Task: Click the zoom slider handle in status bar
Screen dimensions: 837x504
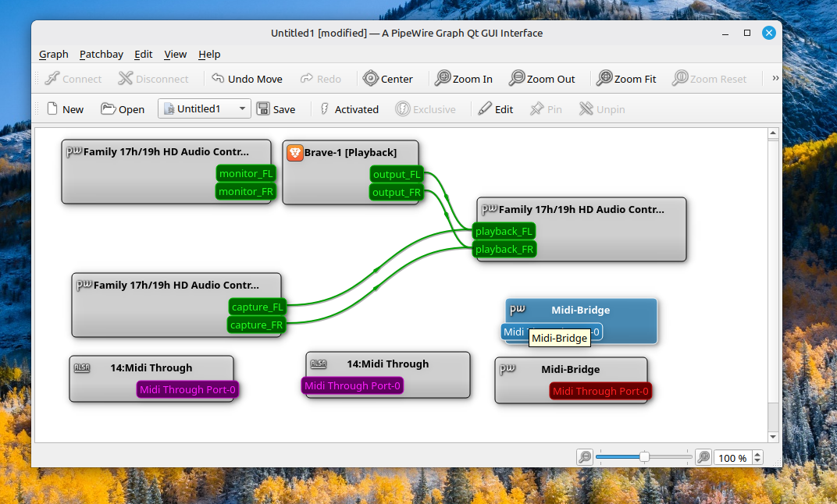Action: pos(644,457)
